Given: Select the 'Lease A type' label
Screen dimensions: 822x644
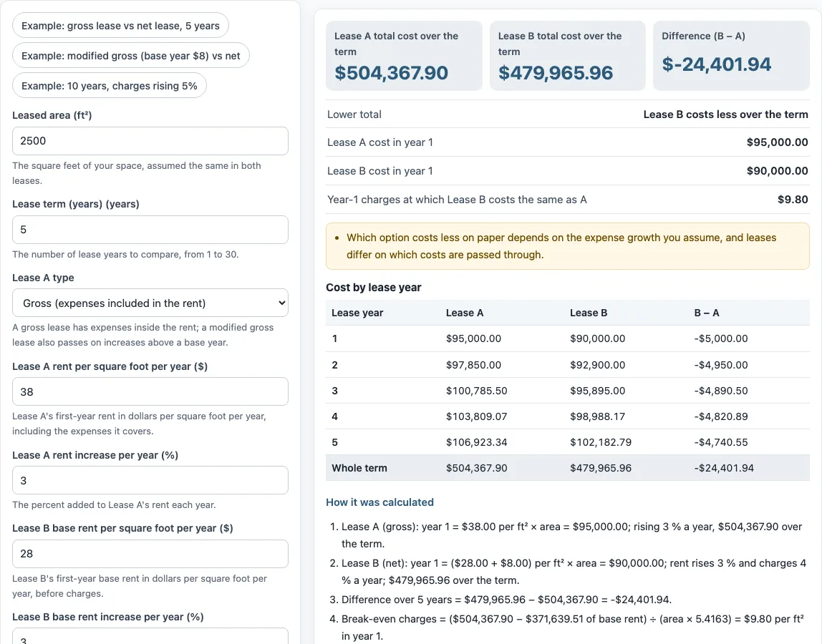Looking at the screenshot, I should point(43,278).
